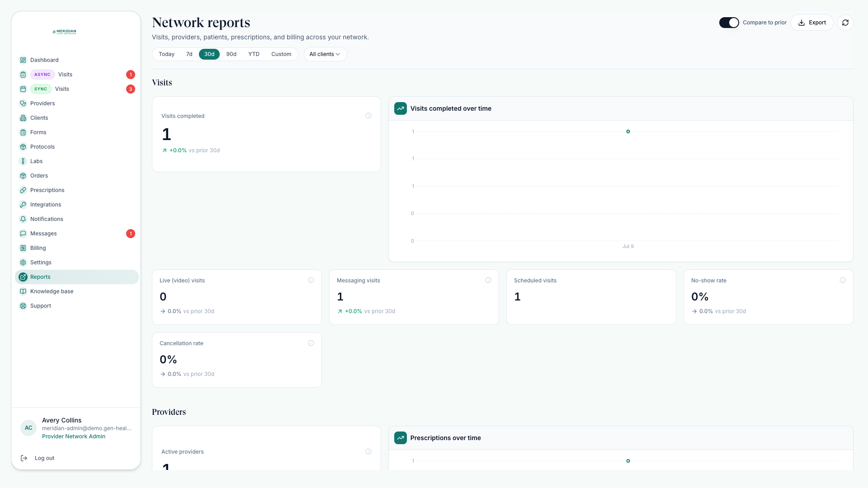The height and width of the screenshot is (488, 868).
Task: Click the Meridian logo
Action: [64, 32]
